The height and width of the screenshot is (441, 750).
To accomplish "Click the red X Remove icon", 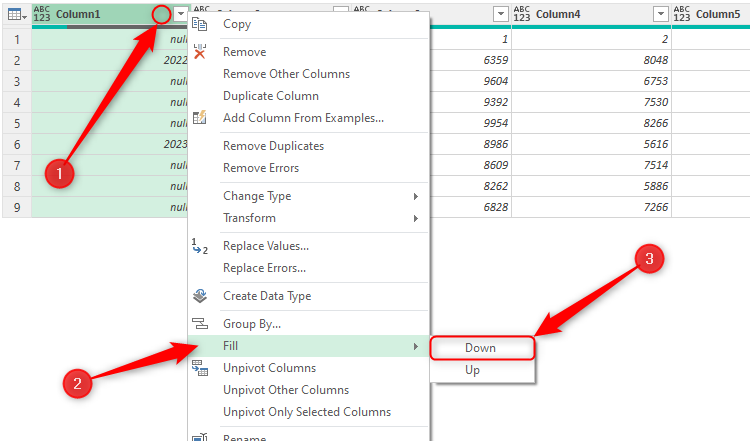I will pos(199,52).
